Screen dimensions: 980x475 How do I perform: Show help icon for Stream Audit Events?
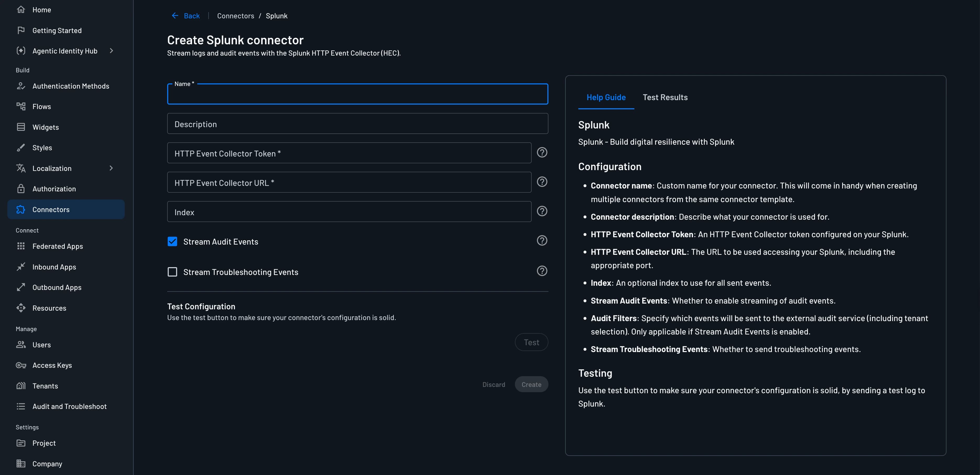coord(542,241)
